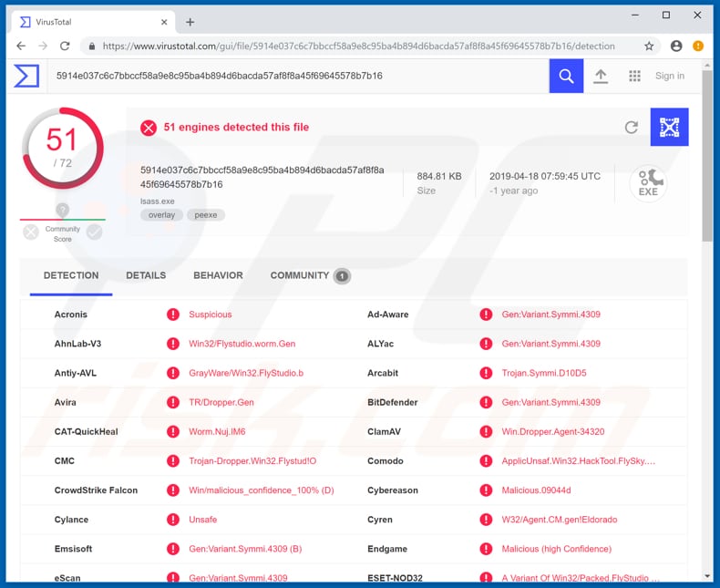Click the peexe tag
The image size is (720, 588).
tap(206, 215)
